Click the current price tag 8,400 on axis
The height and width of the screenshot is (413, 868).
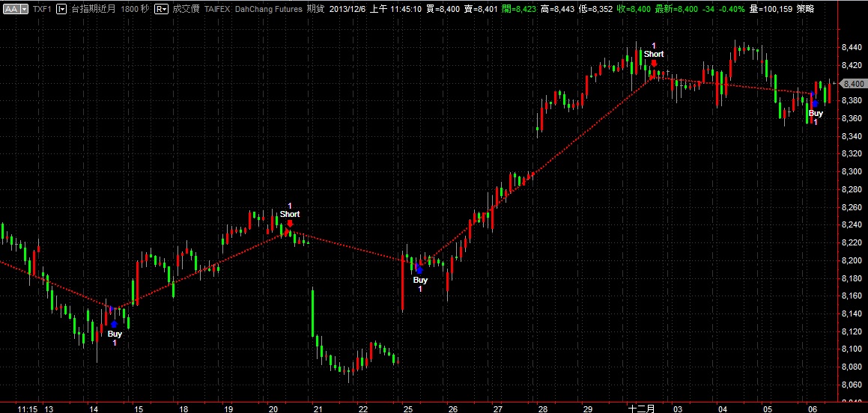[853, 84]
